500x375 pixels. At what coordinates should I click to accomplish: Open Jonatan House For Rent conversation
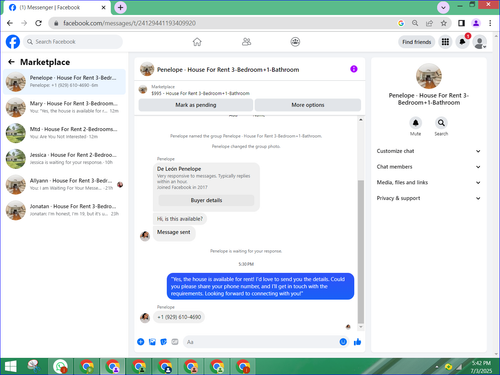point(65,210)
